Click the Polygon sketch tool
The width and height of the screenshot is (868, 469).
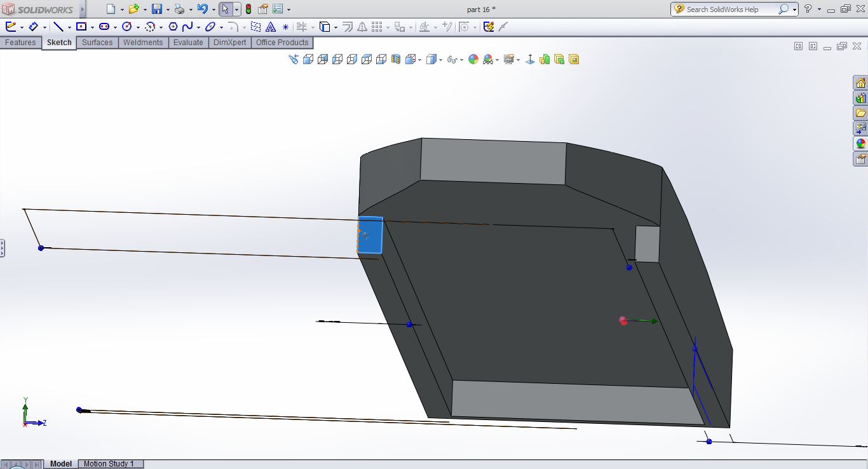[x=173, y=27]
